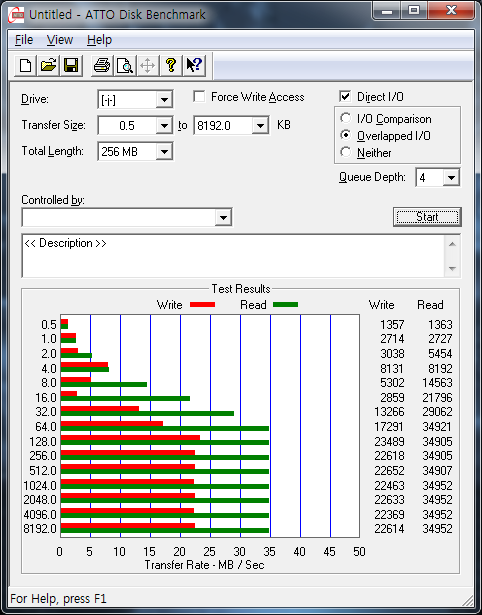Select Overlapped I/O radio button
Image resolution: width=482 pixels, height=615 pixels.
(346, 135)
